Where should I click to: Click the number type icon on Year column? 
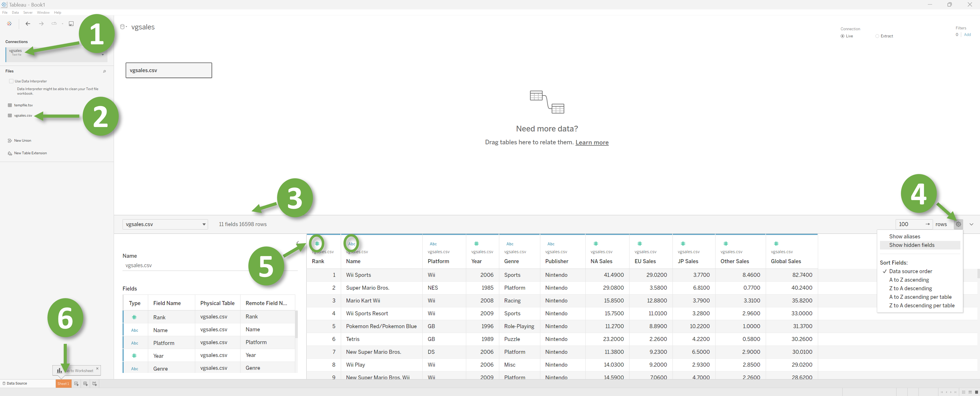click(476, 244)
